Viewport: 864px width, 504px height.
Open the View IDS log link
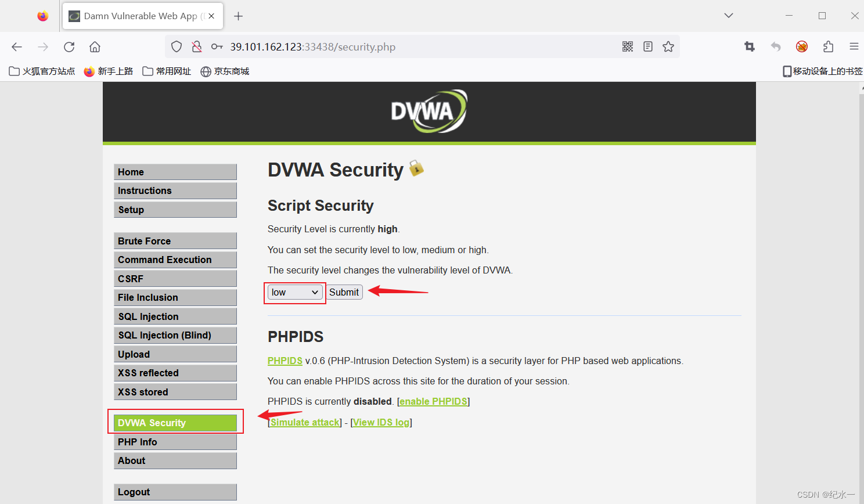[x=381, y=422]
